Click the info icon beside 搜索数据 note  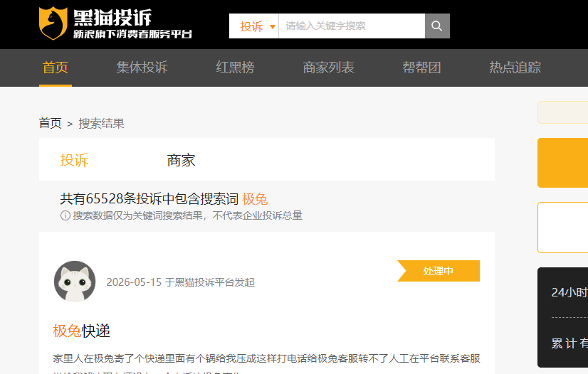[x=65, y=215]
